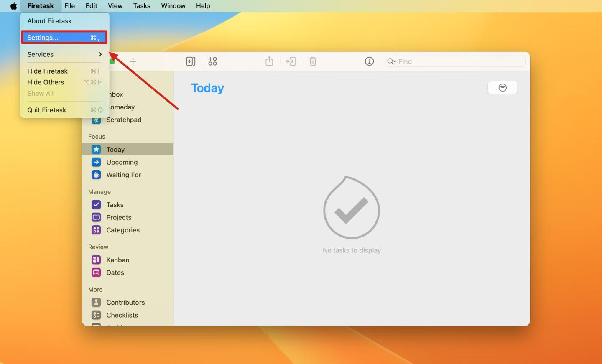The image size is (602, 364).
Task: Click the Today star icon
Action: 96,149
